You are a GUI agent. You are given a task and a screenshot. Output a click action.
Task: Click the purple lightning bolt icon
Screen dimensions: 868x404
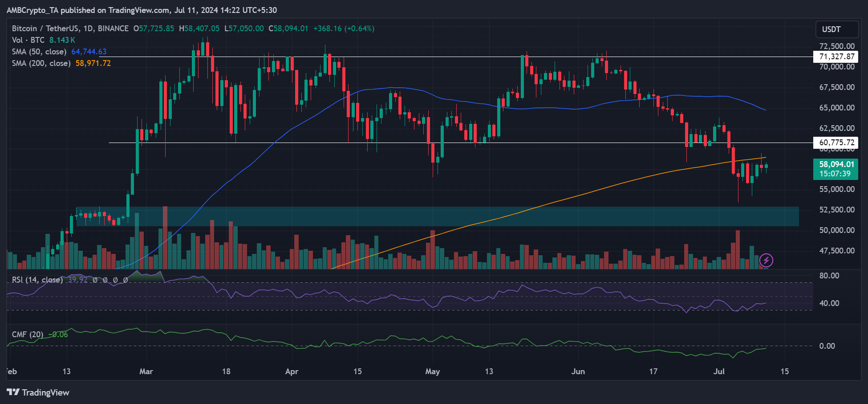(766, 260)
